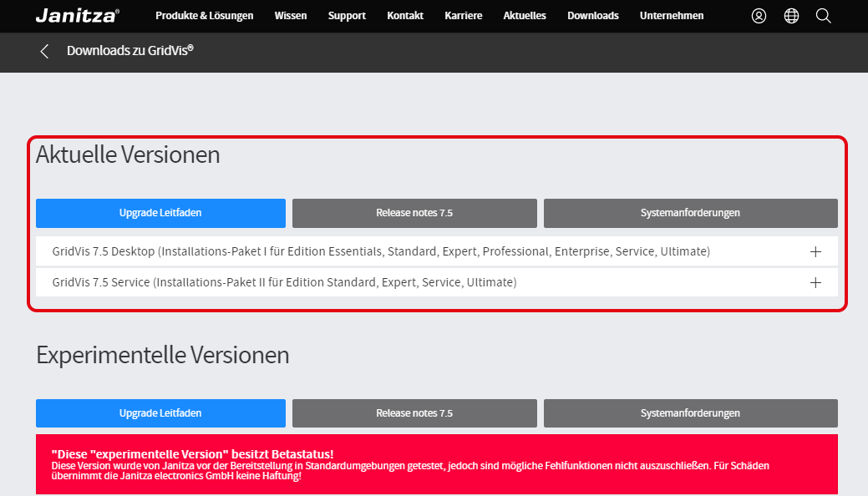Viewport: 868px width, 496px height.
Task: Open the Karriere menu
Action: point(464,16)
